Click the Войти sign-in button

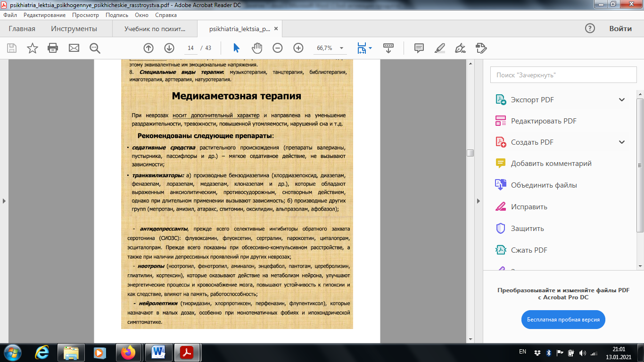click(x=620, y=28)
